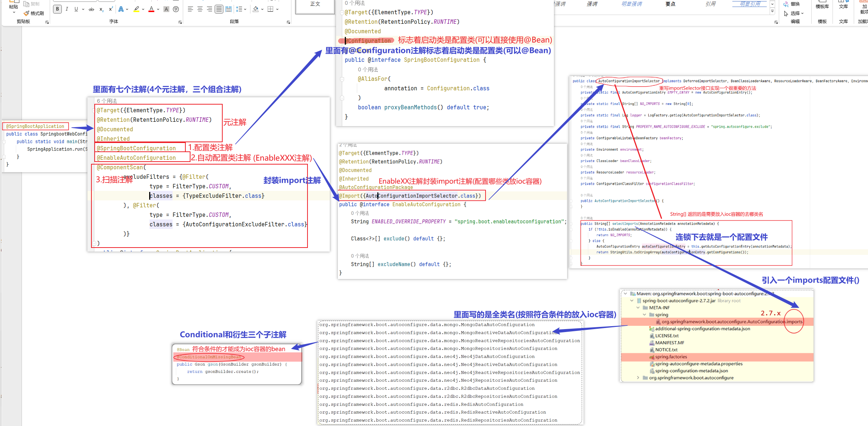This screenshot has width=868, height=426.
Task: Toggle the justify alignment button
Action: [x=219, y=9]
